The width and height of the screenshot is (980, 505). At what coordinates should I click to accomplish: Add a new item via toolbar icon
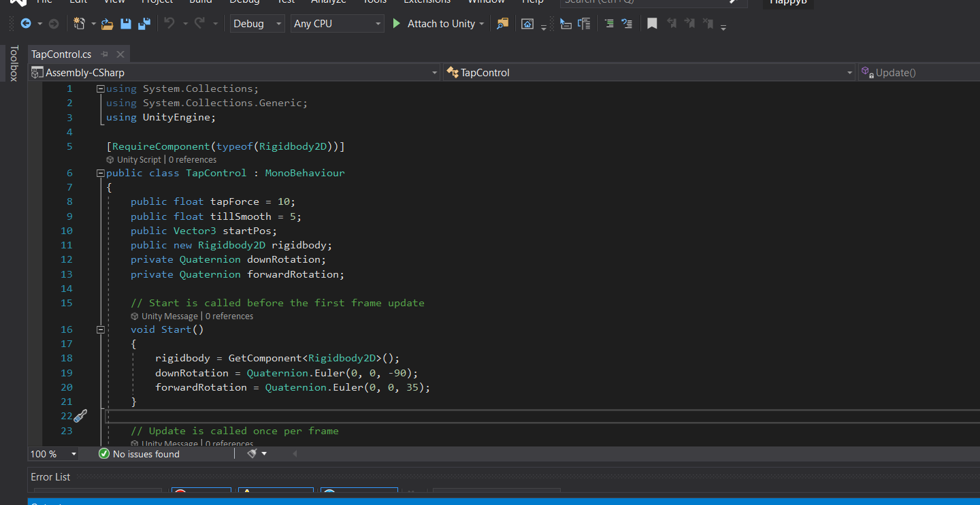coord(80,24)
